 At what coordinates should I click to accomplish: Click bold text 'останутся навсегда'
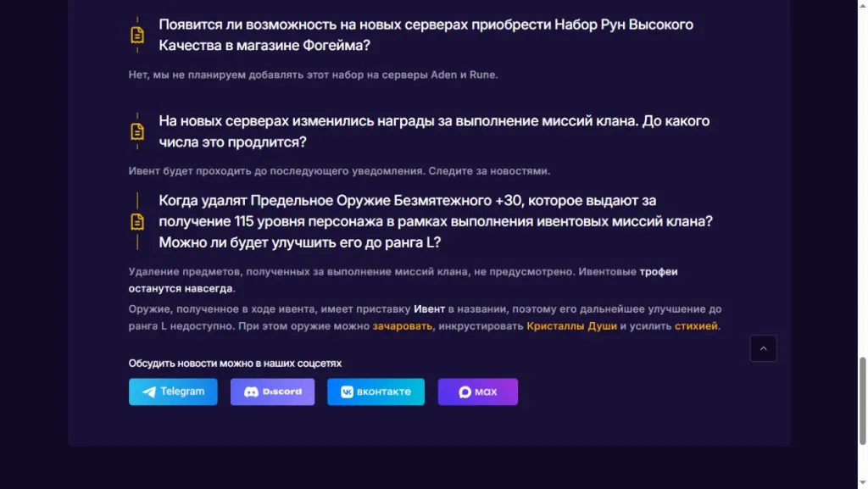point(181,288)
